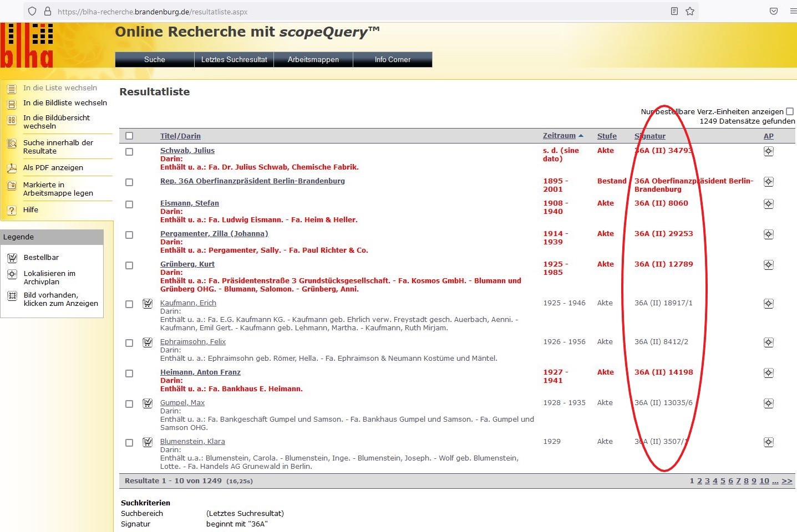Image resolution: width=797 pixels, height=532 pixels.
Task: Bookmark this page with the star icon
Action: coord(690,11)
